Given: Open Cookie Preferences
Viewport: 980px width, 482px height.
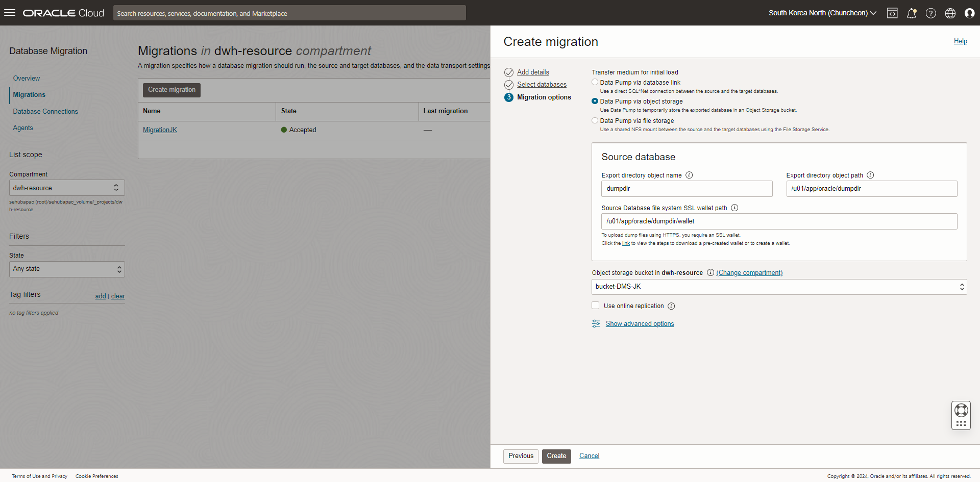Looking at the screenshot, I should pyautogui.click(x=96, y=476).
